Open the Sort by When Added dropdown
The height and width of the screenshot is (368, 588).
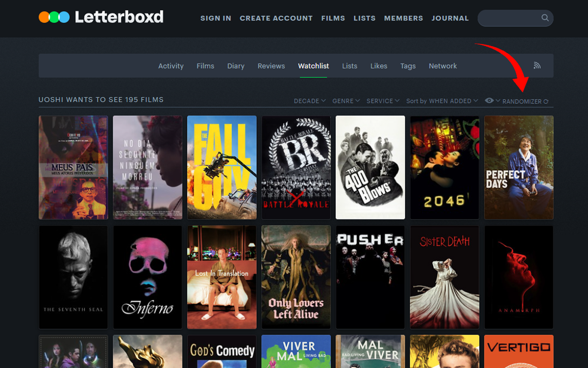click(x=442, y=101)
